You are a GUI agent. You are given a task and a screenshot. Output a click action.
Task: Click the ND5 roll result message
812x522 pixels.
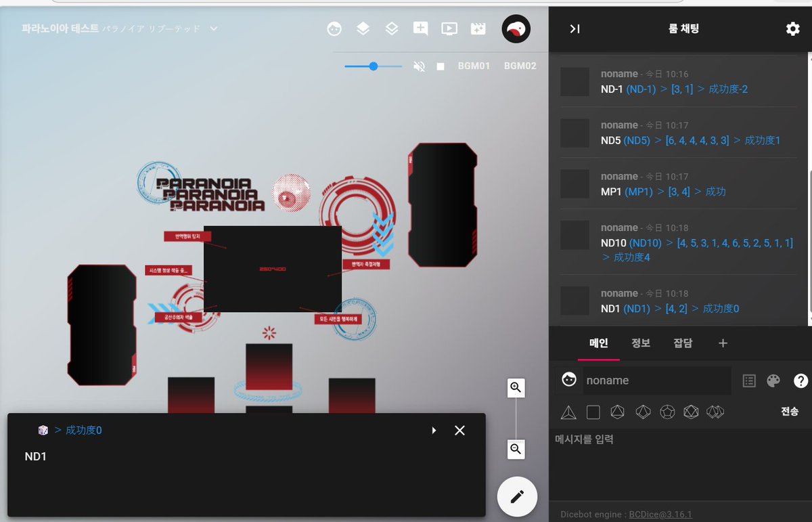pyautogui.click(x=690, y=141)
